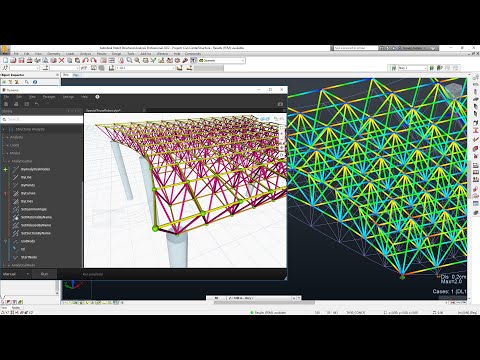Select the ByCurves node in library

point(28,193)
